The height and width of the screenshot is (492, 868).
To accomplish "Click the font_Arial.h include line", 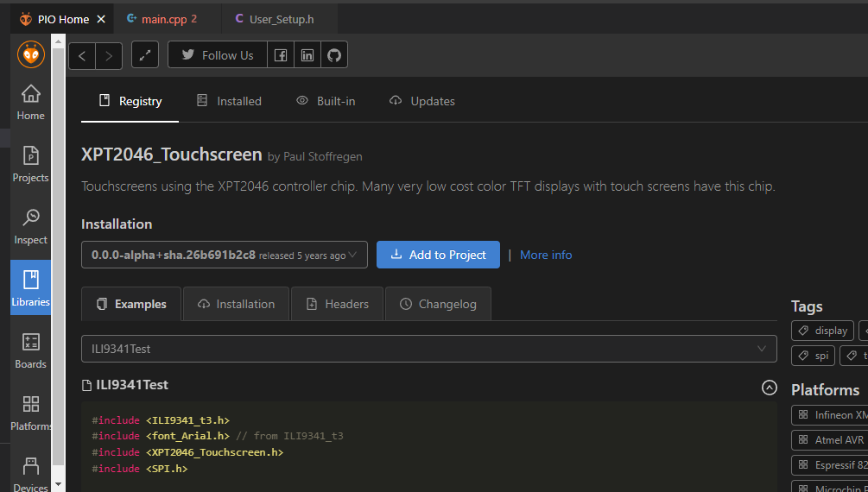I will coord(218,436).
